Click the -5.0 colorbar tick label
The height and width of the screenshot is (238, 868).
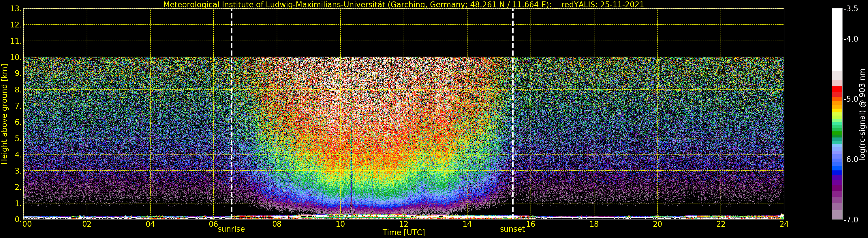click(x=851, y=99)
